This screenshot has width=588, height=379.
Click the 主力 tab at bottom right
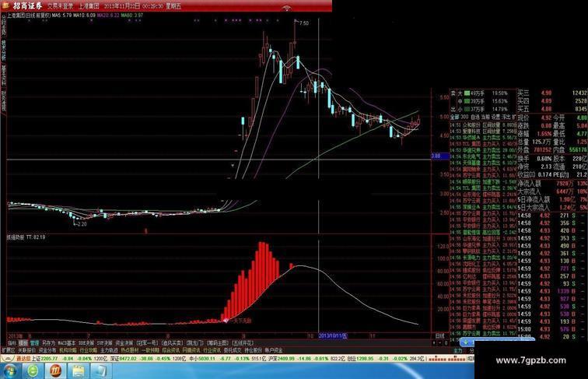point(458,350)
